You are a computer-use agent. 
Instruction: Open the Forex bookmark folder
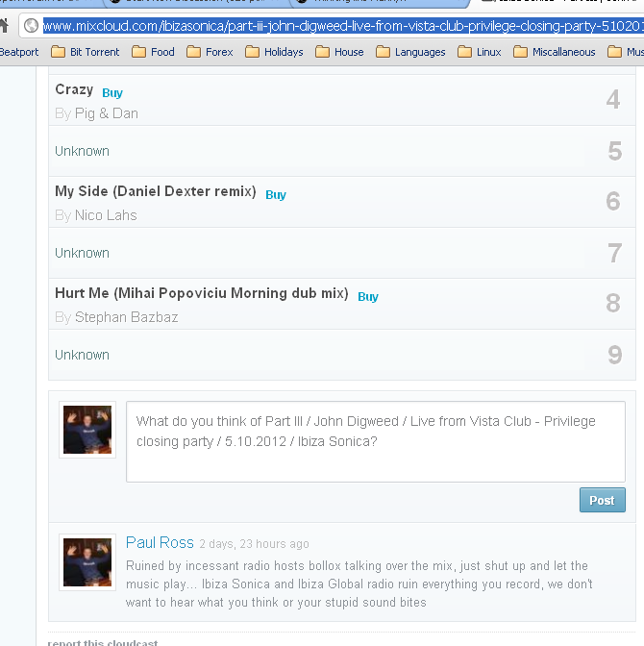click(x=210, y=52)
